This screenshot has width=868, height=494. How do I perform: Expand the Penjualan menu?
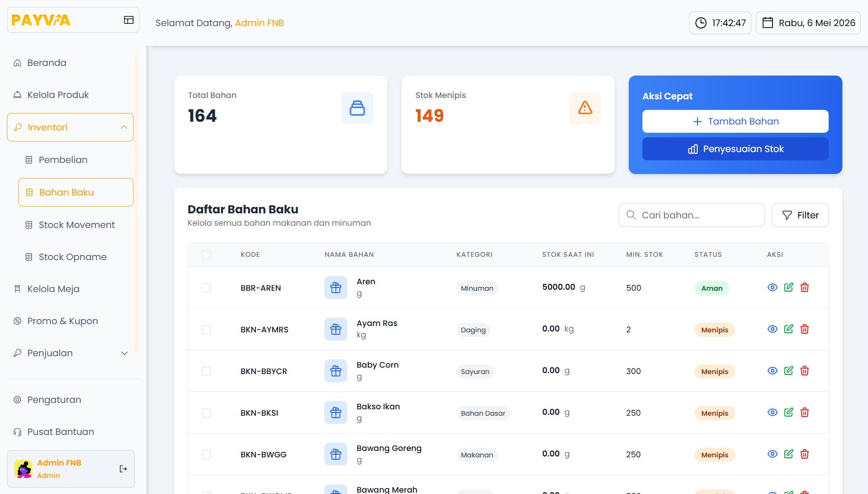click(70, 353)
